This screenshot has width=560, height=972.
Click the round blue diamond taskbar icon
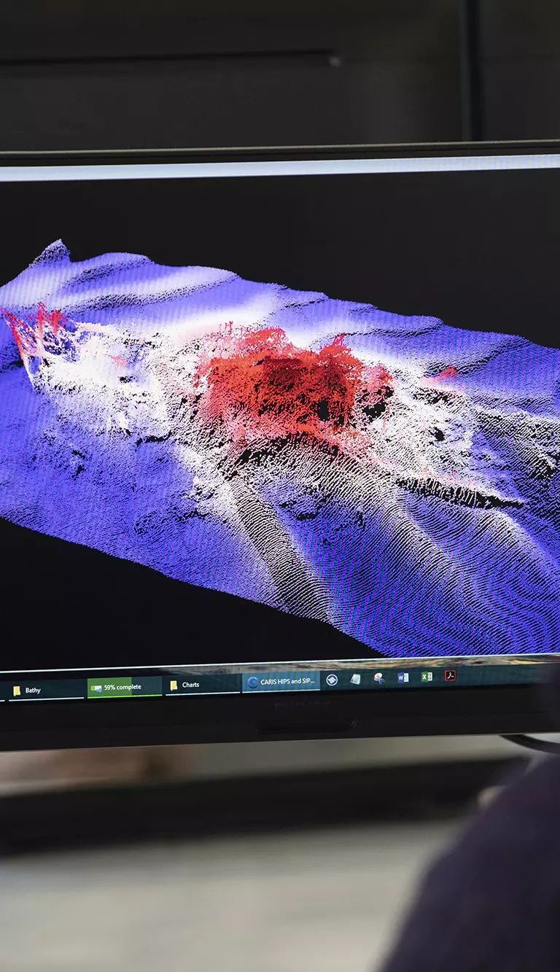(332, 680)
